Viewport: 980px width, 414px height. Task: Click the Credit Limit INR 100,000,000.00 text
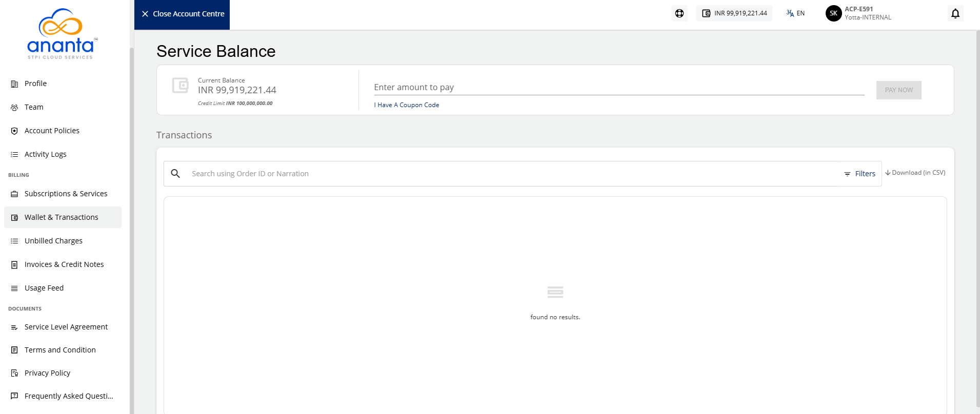[235, 103]
